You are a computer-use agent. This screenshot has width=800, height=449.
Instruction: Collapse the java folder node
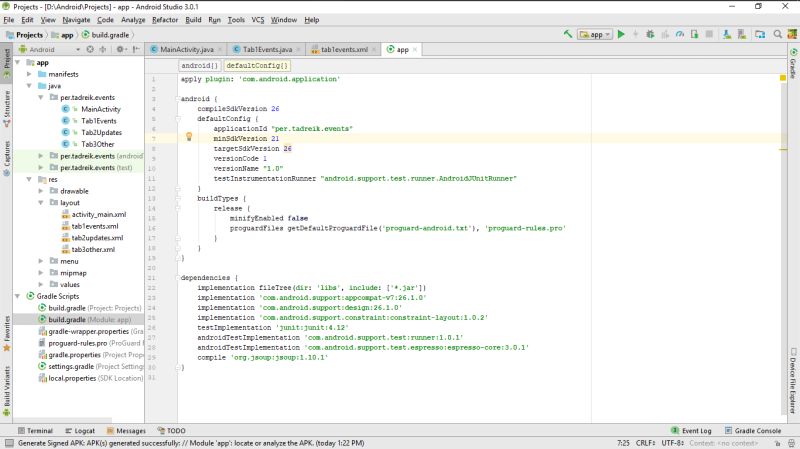point(29,86)
